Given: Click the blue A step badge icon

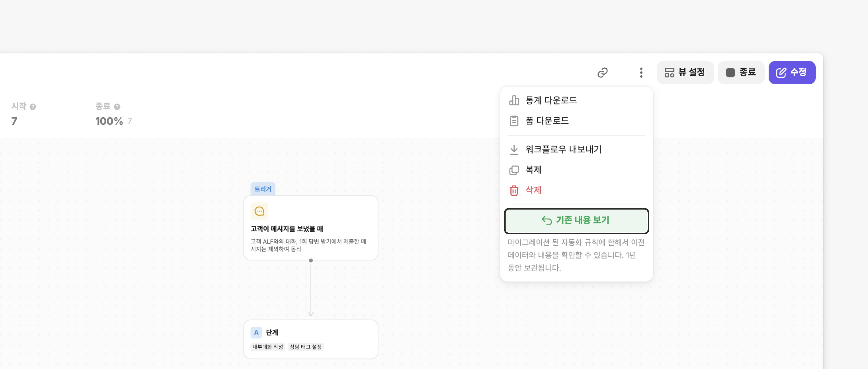Looking at the screenshot, I should coord(256,332).
